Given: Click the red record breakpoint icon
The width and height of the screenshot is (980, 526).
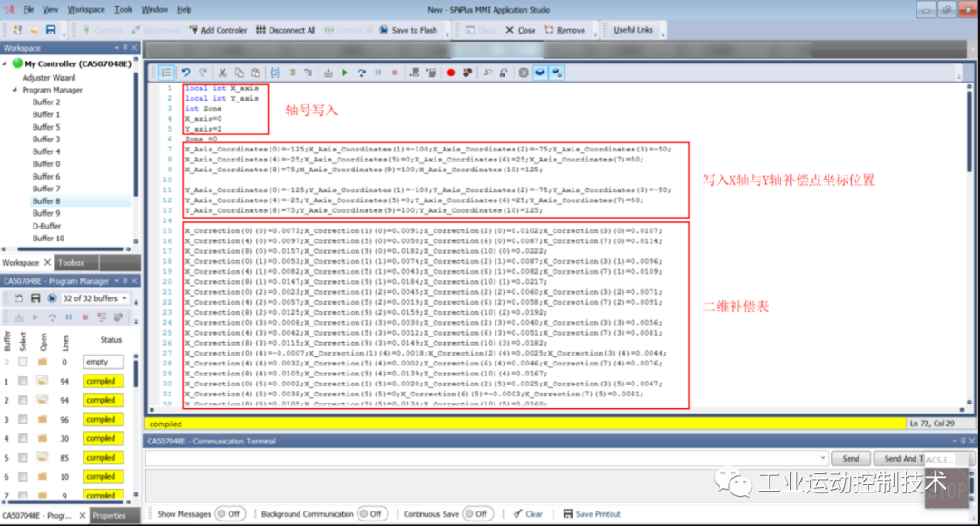Looking at the screenshot, I should pos(451,73).
